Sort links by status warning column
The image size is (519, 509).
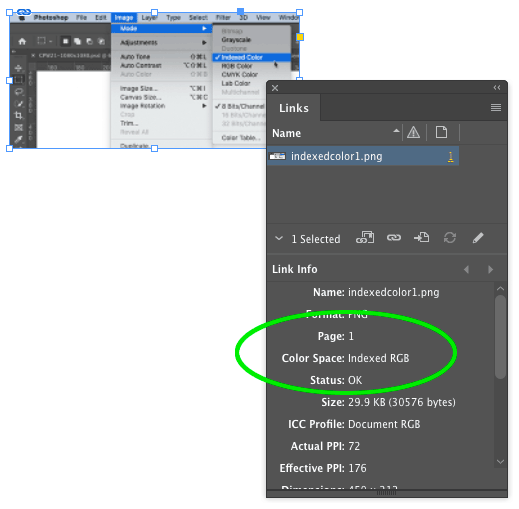pos(413,133)
